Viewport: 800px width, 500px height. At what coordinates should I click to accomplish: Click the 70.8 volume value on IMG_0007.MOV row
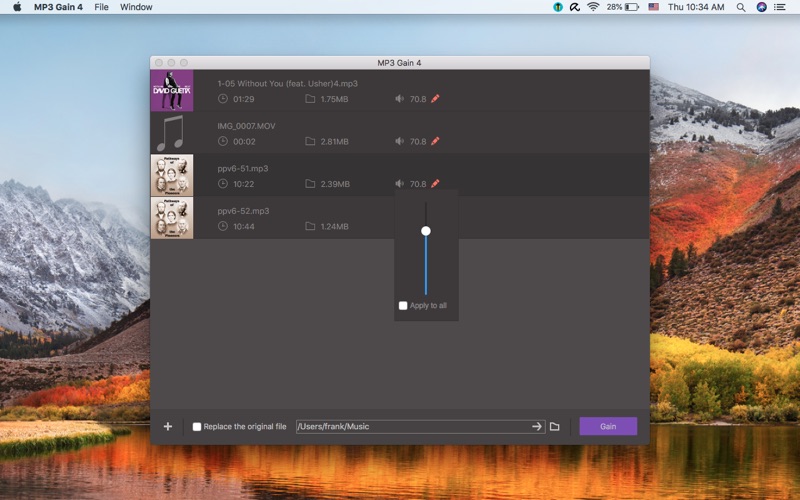coord(418,141)
